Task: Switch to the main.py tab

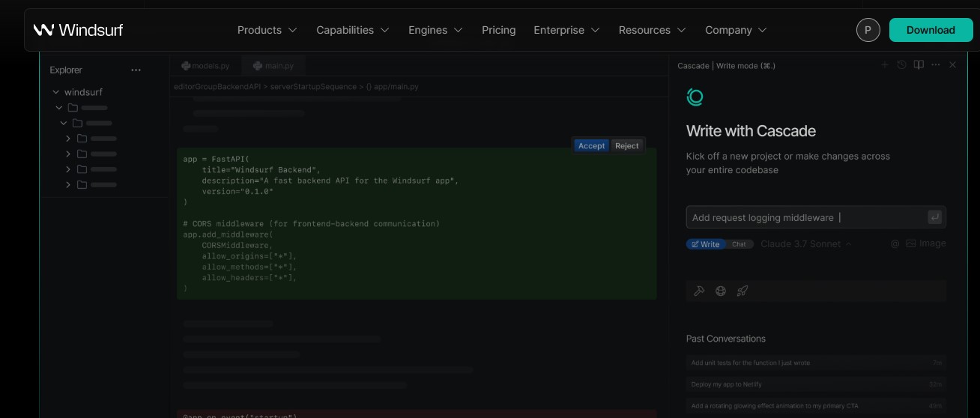Action: point(273,66)
